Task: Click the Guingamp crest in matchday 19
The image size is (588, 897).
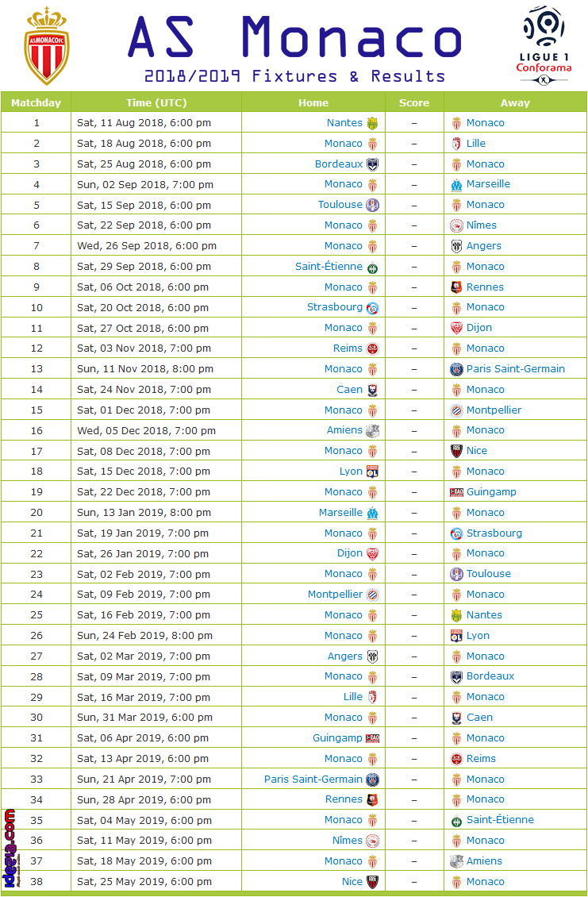Action: [456, 492]
